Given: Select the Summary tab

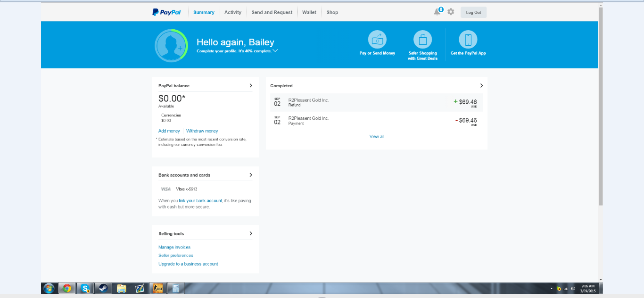Looking at the screenshot, I should pyautogui.click(x=204, y=12).
